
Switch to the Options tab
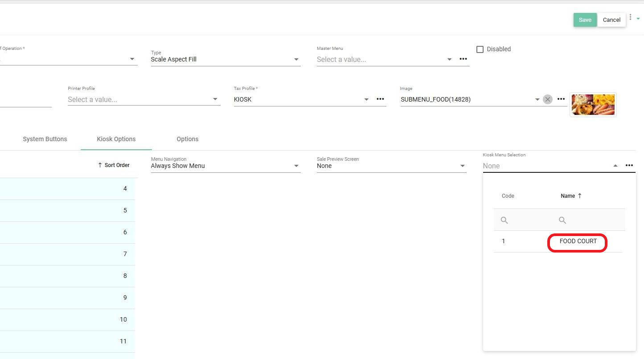click(x=187, y=139)
